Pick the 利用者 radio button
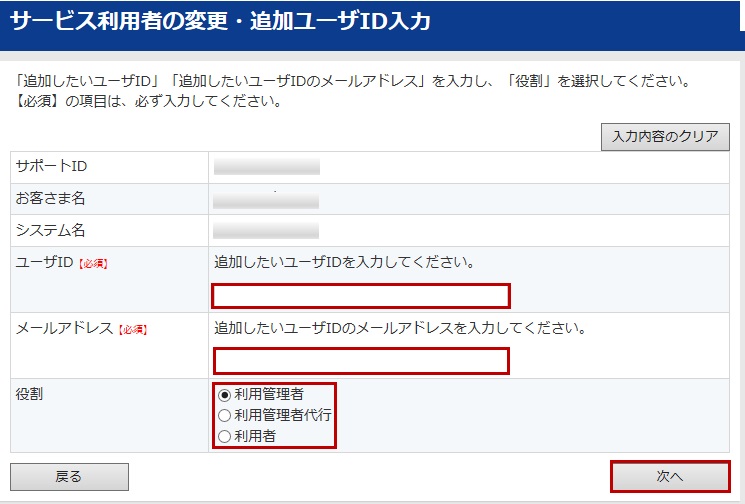 tap(224, 436)
